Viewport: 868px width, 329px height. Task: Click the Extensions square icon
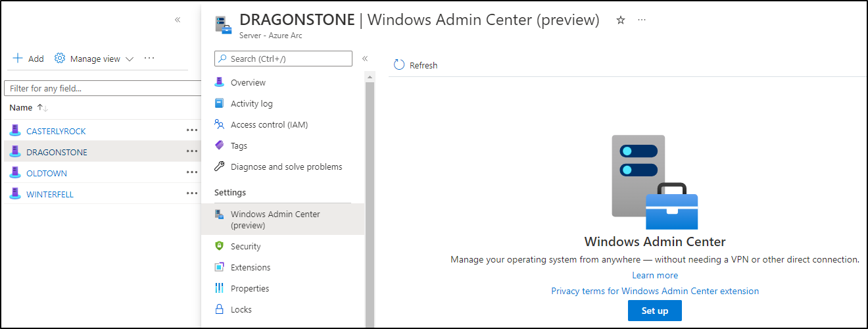pos(220,267)
